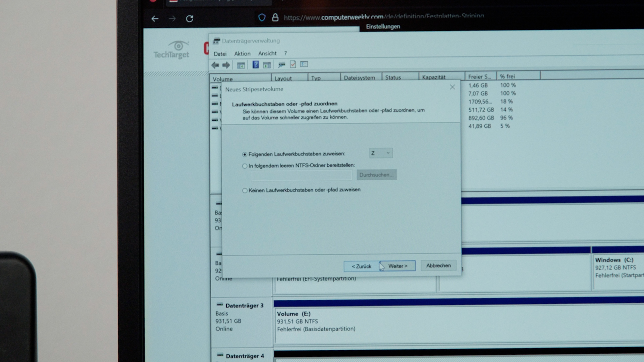Click the 892,60 GB free space cell
Screen dimensions: 644x362
point(481,118)
